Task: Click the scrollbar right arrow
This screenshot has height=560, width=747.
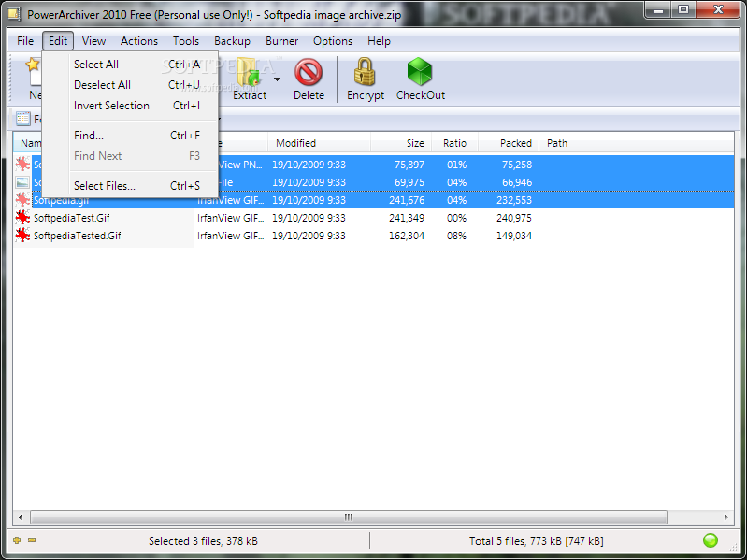Action: [x=725, y=517]
